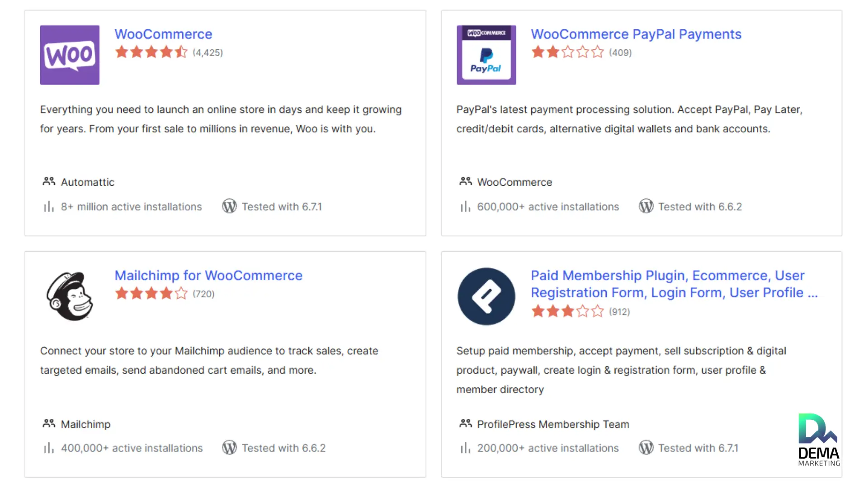
Task: Click the (409) review count
Action: click(x=620, y=52)
